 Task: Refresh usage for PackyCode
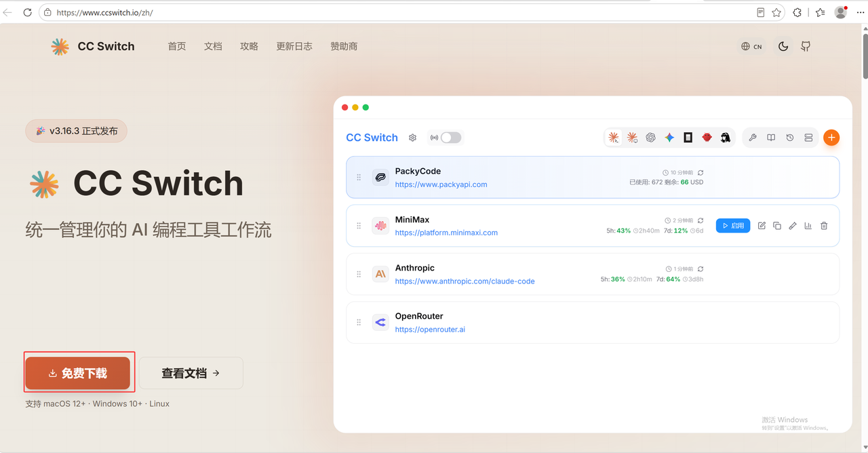[x=701, y=173]
